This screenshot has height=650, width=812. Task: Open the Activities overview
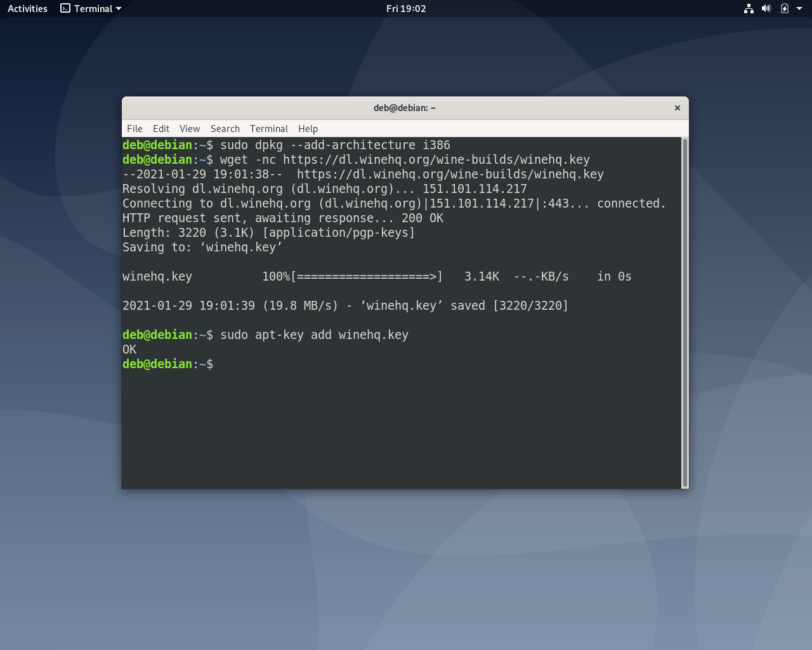coord(27,8)
